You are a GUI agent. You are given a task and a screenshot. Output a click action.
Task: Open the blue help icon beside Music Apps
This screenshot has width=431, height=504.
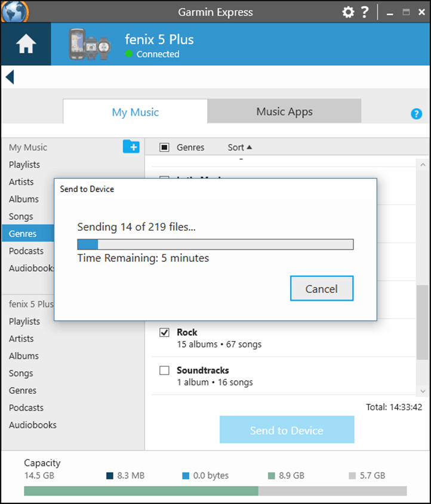click(416, 113)
